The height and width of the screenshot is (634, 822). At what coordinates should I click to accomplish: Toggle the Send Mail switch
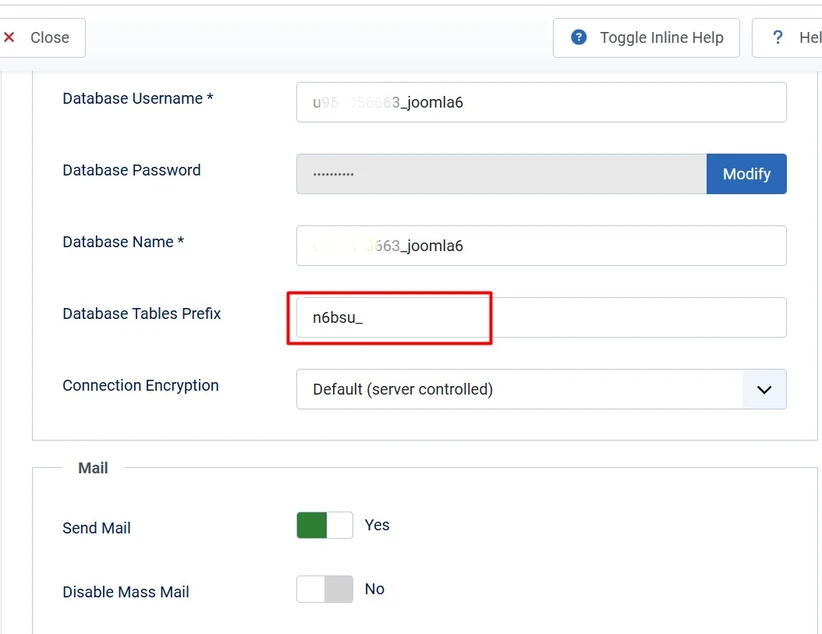[x=325, y=525]
